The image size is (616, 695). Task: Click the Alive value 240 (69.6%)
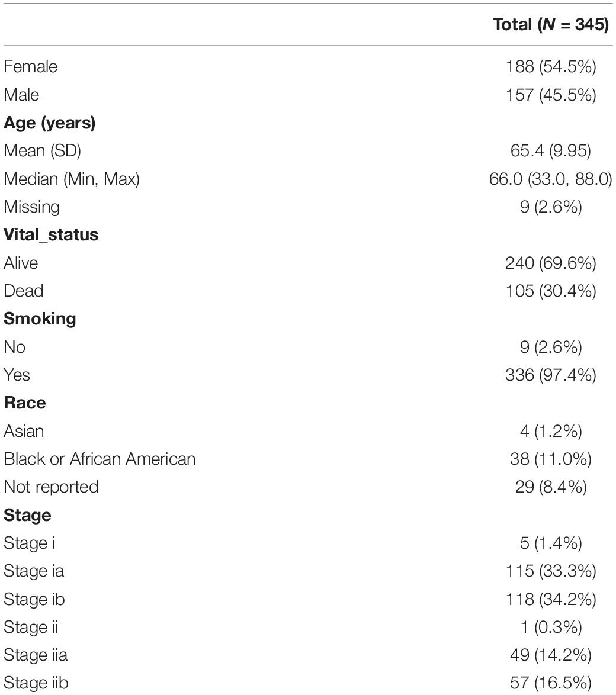click(x=551, y=263)
